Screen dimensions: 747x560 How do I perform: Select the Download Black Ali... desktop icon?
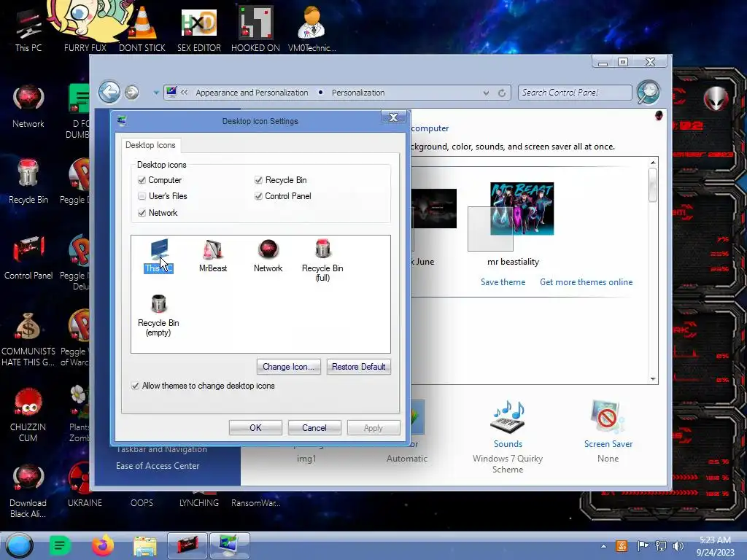28,491
